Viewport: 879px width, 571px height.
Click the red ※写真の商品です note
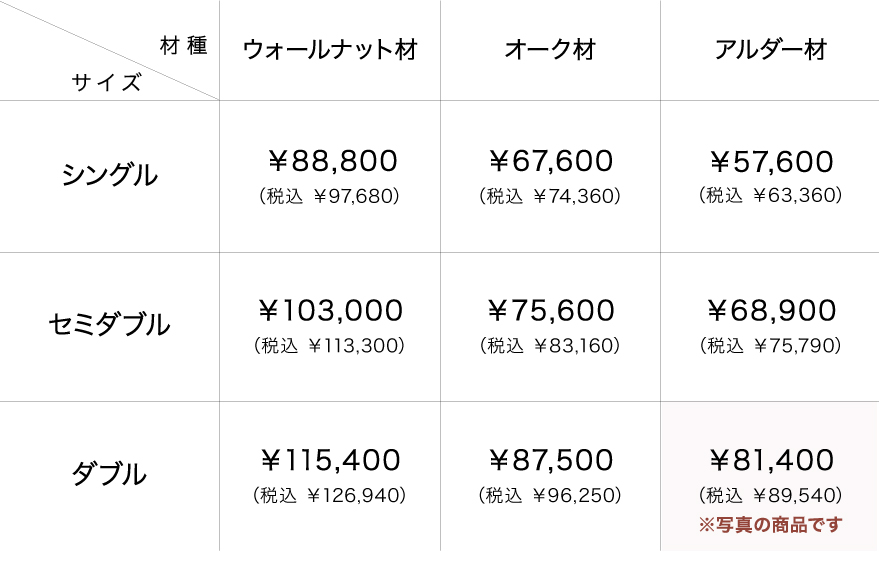click(770, 525)
